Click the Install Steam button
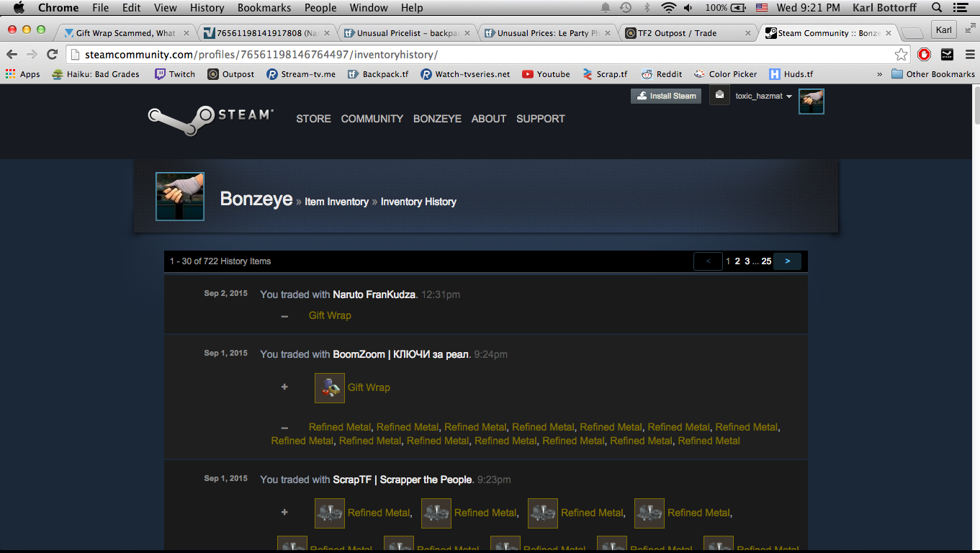The width and height of the screenshot is (980, 553). [x=665, y=96]
